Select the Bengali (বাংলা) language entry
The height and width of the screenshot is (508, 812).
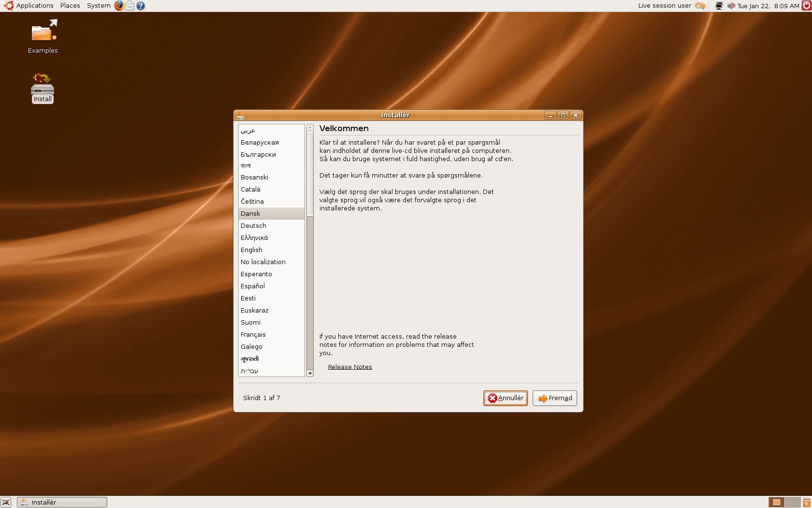[x=272, y=166]
